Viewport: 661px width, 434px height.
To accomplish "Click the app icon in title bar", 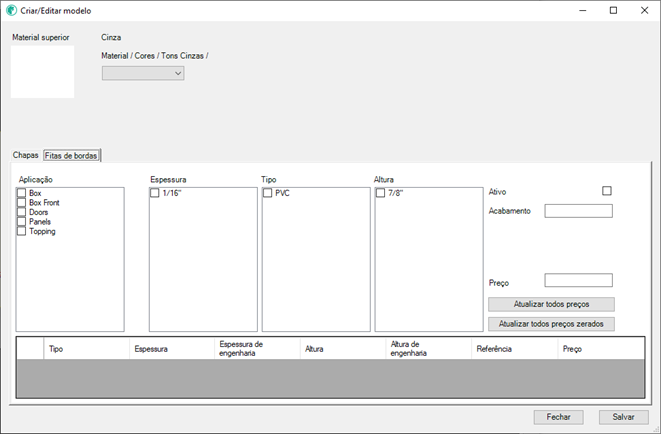I will (11, 10).
